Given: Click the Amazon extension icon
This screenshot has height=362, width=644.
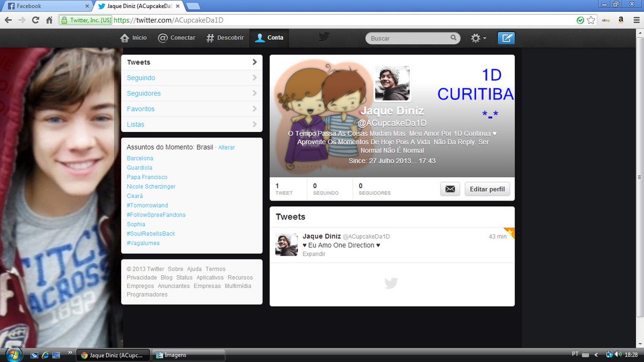Looking at the screenshot, I should click(620, 20).
